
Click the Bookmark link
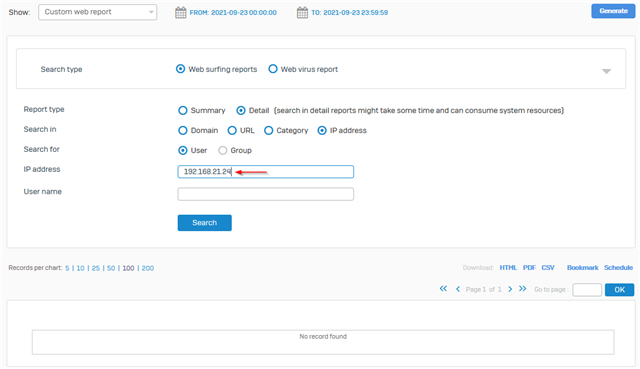pos(582,268)
